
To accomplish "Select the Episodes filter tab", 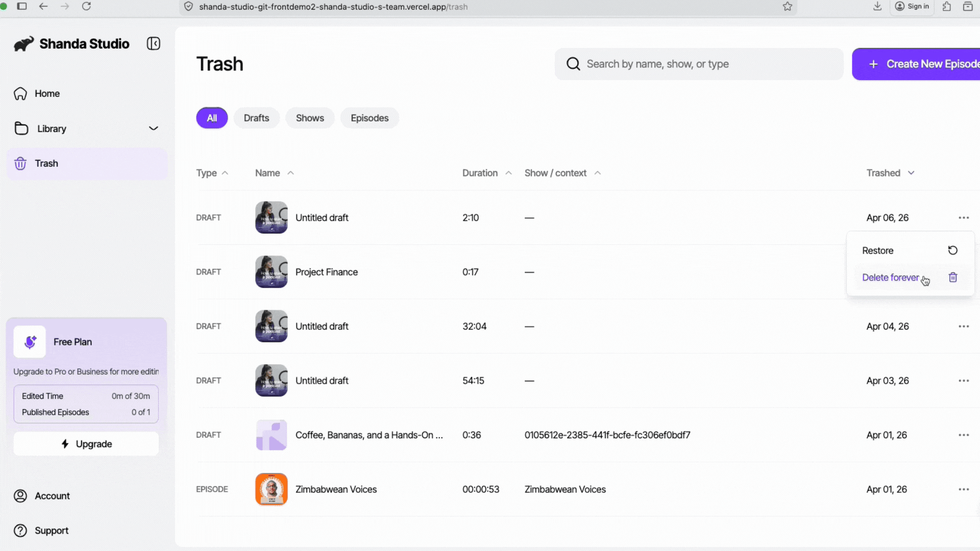I will 370,118.
